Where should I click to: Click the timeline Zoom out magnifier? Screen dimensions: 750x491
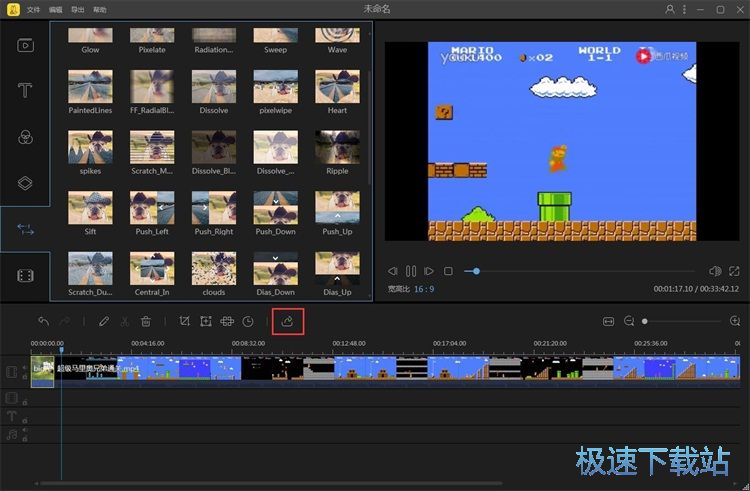pyautogui.click(x=629, y=321)
